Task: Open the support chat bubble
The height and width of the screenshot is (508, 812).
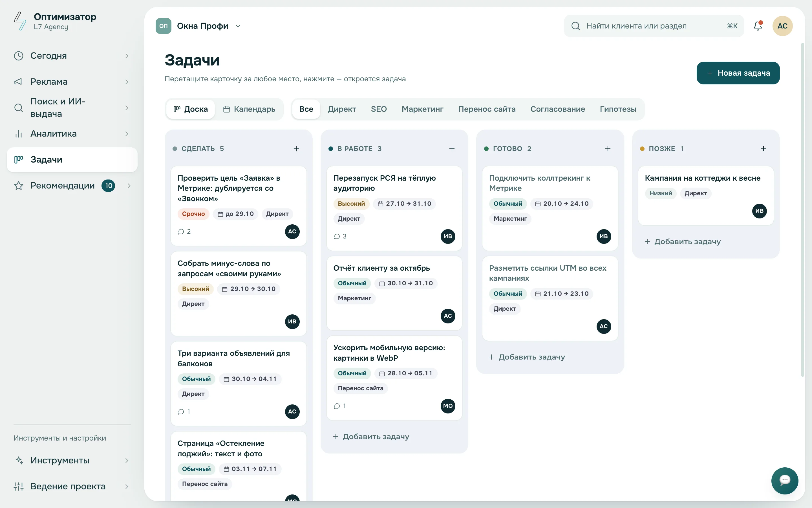Action: tap(784, 480)
